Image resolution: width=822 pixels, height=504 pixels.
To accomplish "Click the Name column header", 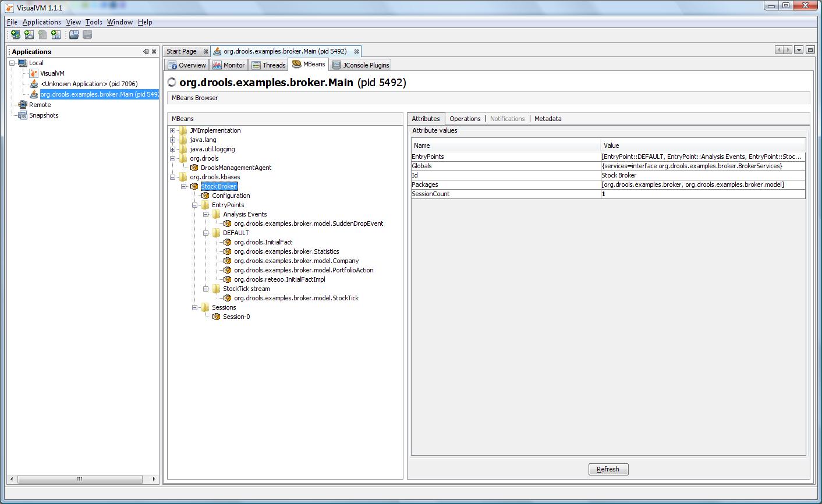I will coord(506,145).
